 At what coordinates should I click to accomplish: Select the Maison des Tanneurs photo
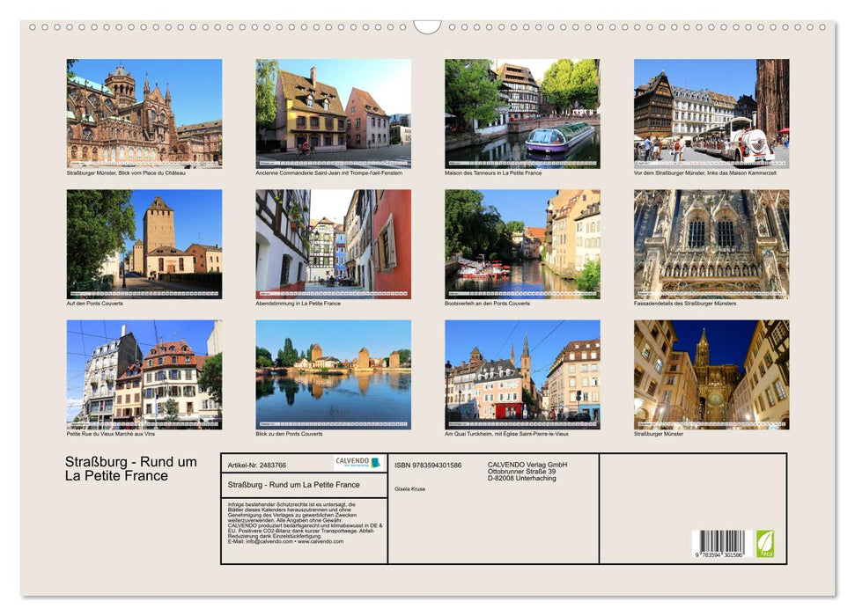pyautogui.click(x=522, y=114)
